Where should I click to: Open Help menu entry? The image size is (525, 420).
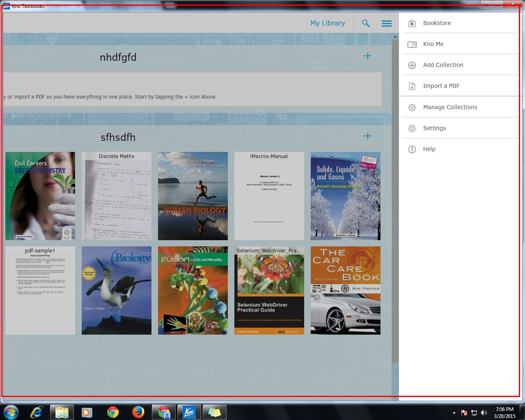tap(460, 149)
